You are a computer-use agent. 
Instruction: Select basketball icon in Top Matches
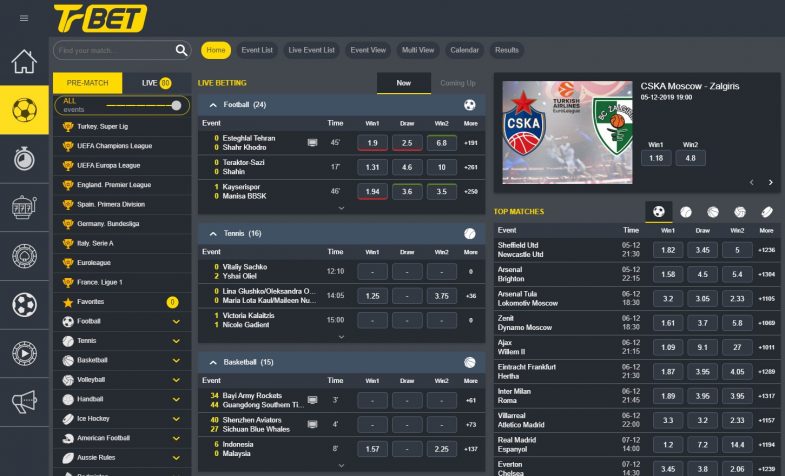click(713, 212)
